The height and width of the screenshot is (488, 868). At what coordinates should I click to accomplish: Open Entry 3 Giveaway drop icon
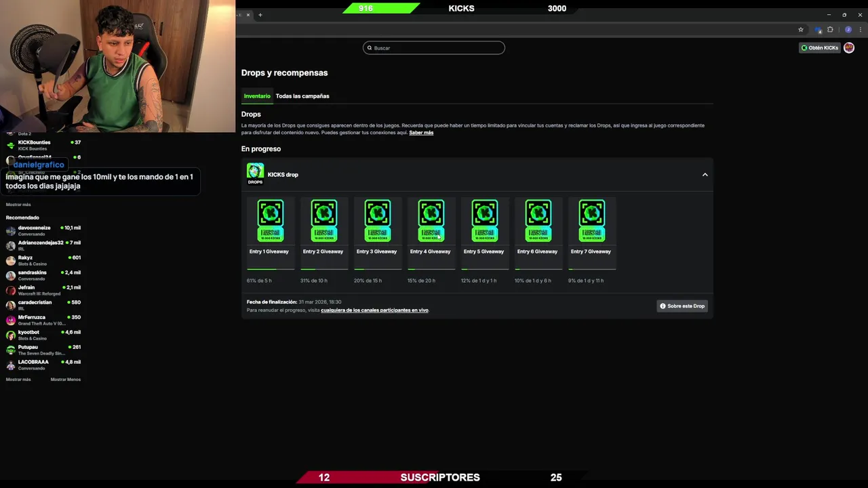pyautogui.click(x=377, y=221)
